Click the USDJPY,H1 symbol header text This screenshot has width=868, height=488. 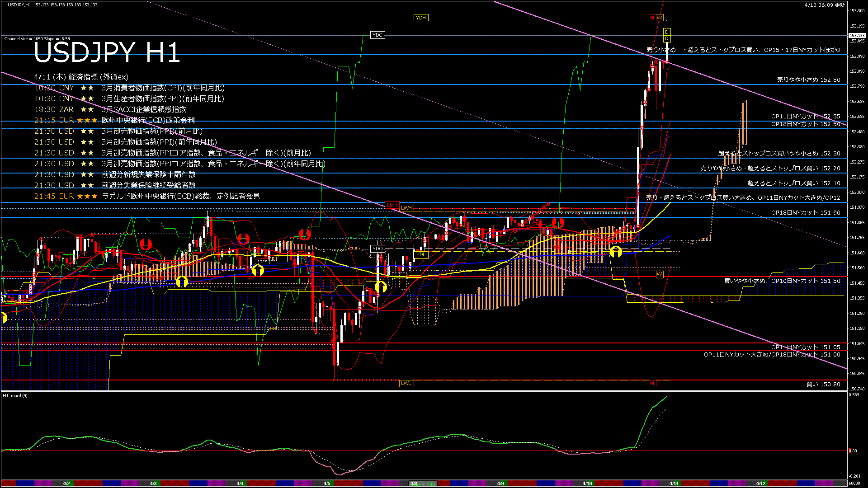(x=19, y=5)
